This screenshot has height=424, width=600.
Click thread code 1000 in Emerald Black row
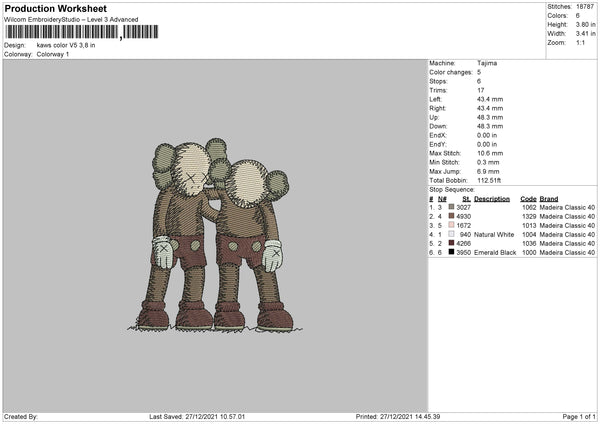tap(529, 253)
